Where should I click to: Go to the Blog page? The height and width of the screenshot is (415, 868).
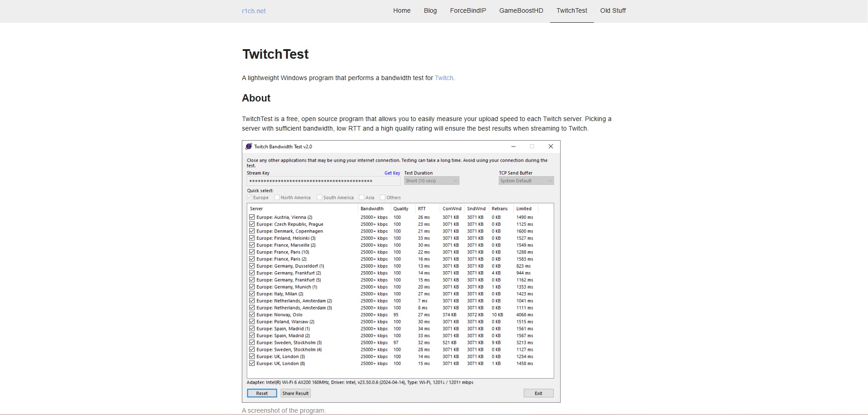[x=430, y=10]
